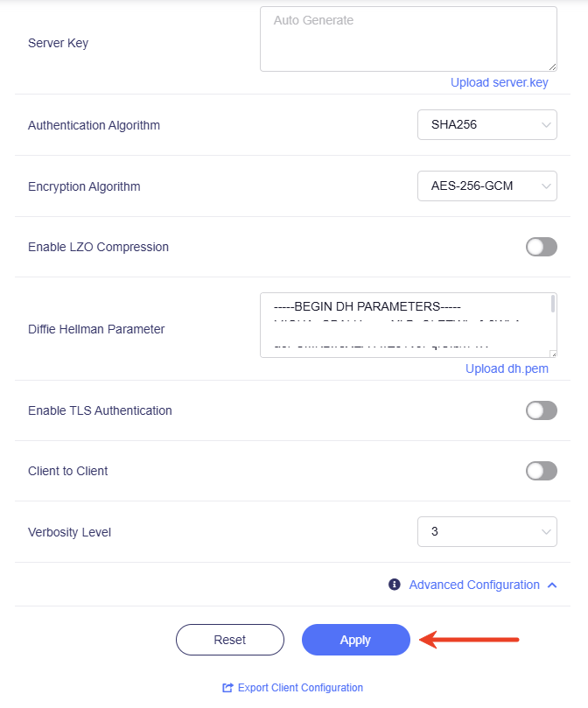Viewport: 588px width, 708px height.
Task: Expand the Verbosity Level dropdown
Action: pos(486,531)
